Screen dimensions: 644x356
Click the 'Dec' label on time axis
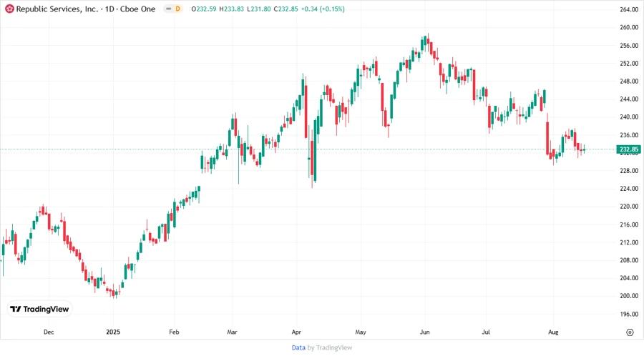point(49,332)
